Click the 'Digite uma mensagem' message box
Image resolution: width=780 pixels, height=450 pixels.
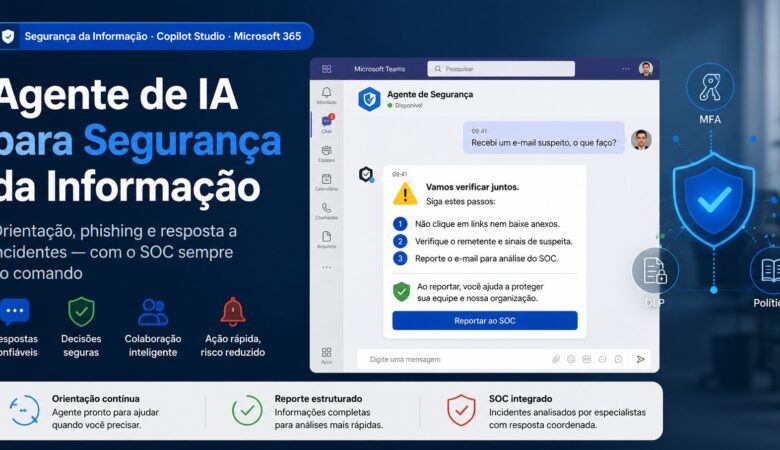point(503,359)
